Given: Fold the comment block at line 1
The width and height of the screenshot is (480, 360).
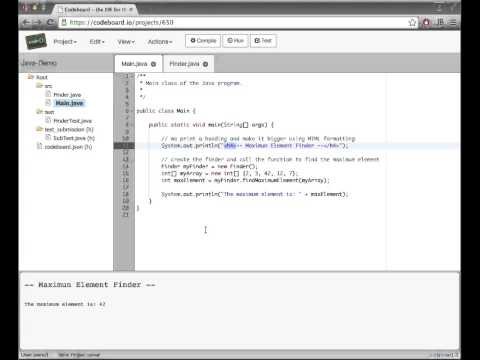Looking at the screenshot, I should tap(132, 76).
